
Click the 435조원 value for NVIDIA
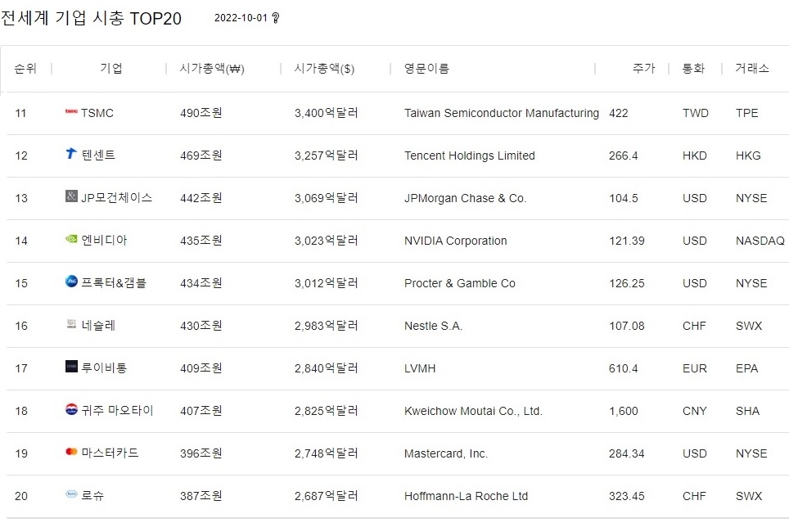pyautogui.click(x=201, y=241)
